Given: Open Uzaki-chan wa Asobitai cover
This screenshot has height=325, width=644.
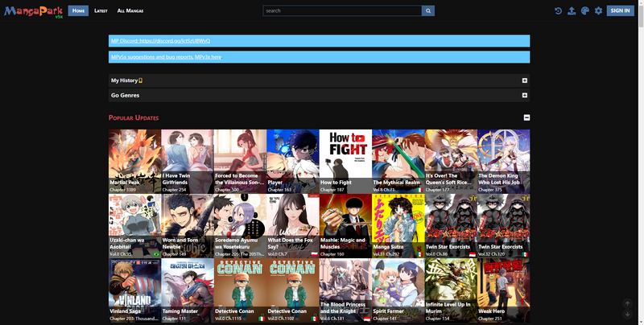Looking at the screenshot, I should [x=134, y=226].
